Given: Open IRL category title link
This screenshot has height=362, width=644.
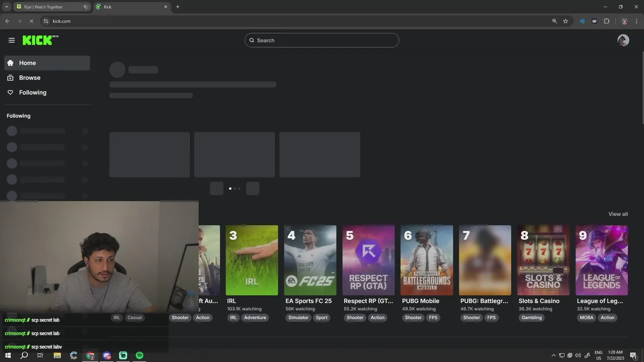Looking at the screenshot, I should 231,301.
